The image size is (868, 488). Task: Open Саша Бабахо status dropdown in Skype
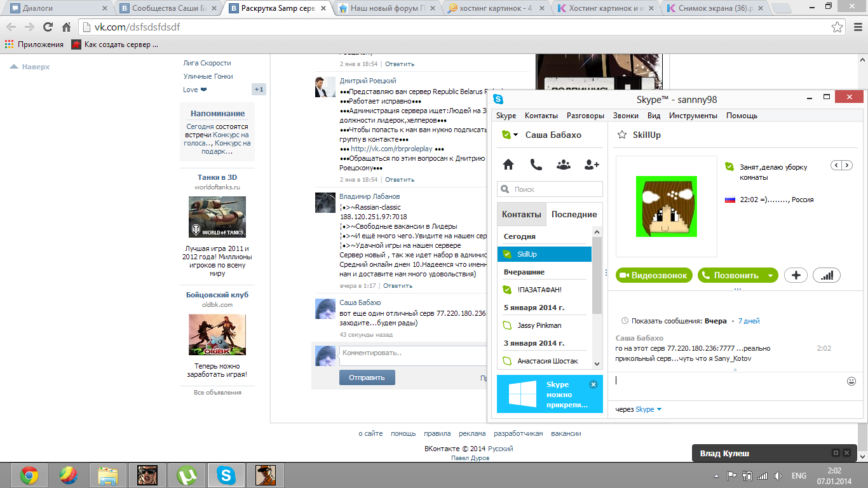(510, 135)
